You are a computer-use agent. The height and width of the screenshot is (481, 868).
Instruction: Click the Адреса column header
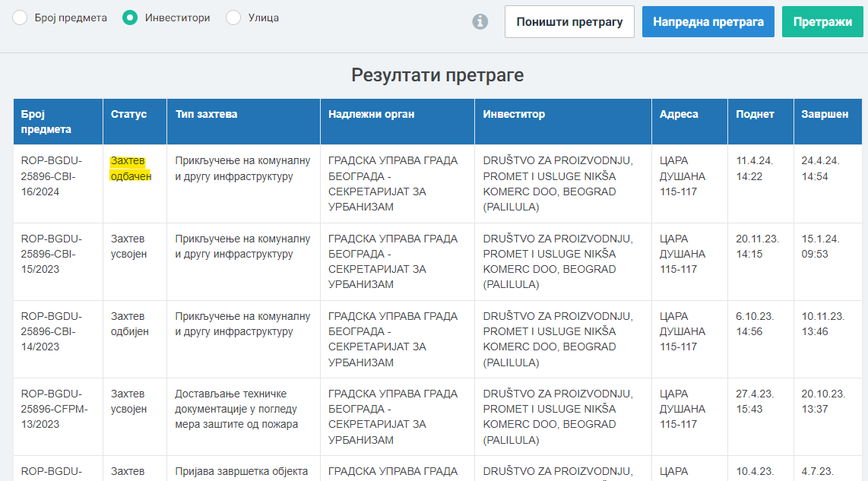pyautogui.click(x=679, y=114)
